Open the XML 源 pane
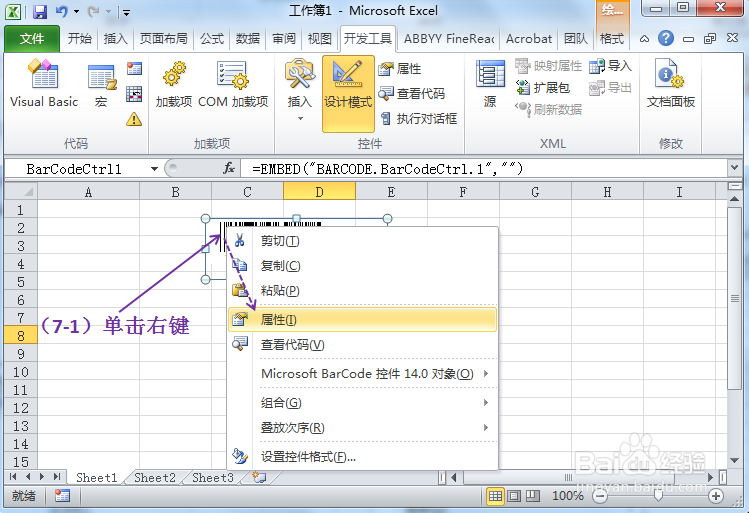Viewport: 749px width, 513px height. [x=490, y=84]
